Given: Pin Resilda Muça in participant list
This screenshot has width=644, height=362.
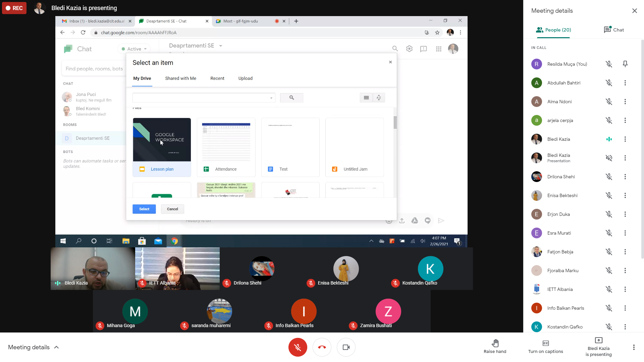Looking at the screenshot, I should click(x=625, y=64).
